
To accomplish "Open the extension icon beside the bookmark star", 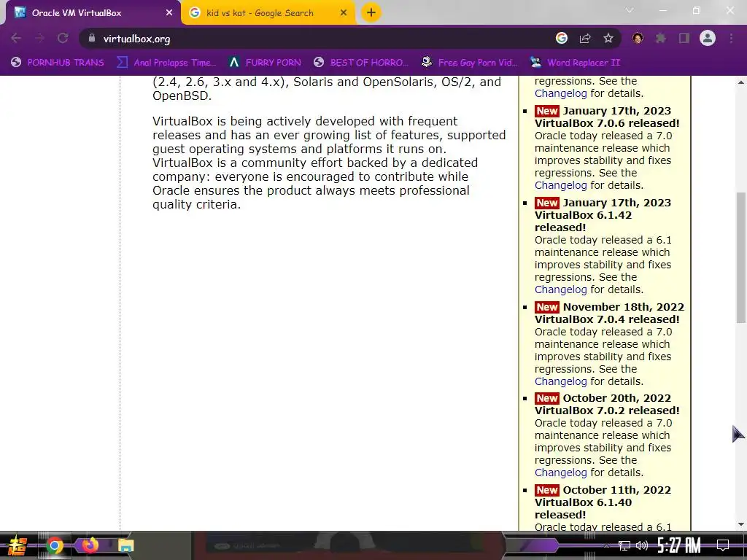I will [638, 38].
